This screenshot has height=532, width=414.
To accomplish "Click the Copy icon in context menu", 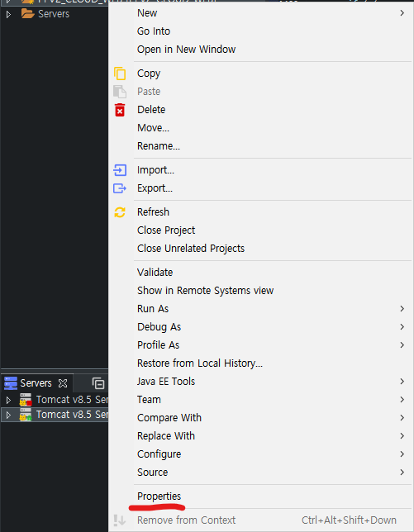I will (120, 74).
